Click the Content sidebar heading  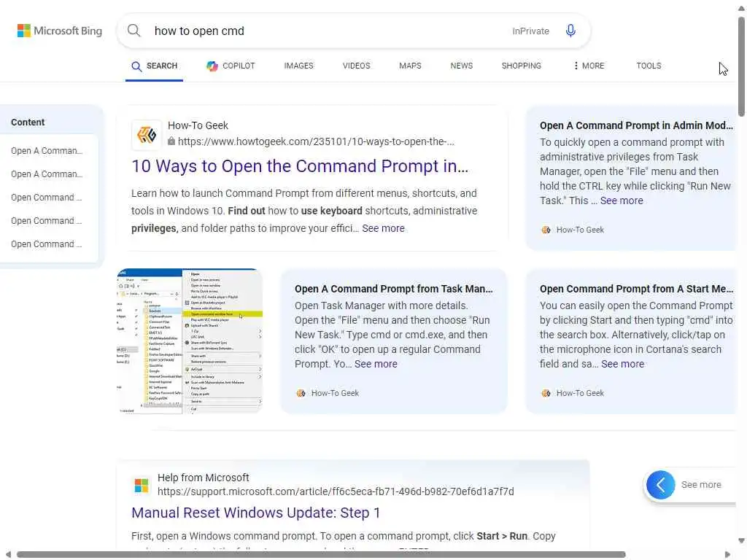[x=28, y=122]
